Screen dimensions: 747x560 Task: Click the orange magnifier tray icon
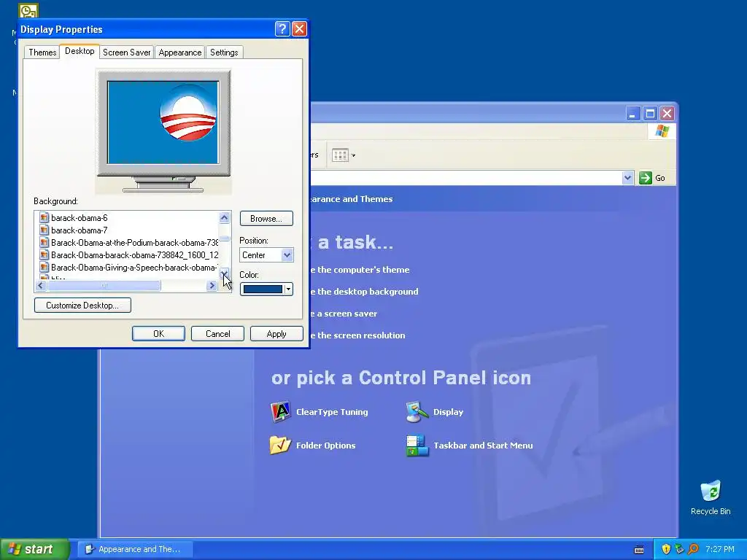click(x=693, y=549)
